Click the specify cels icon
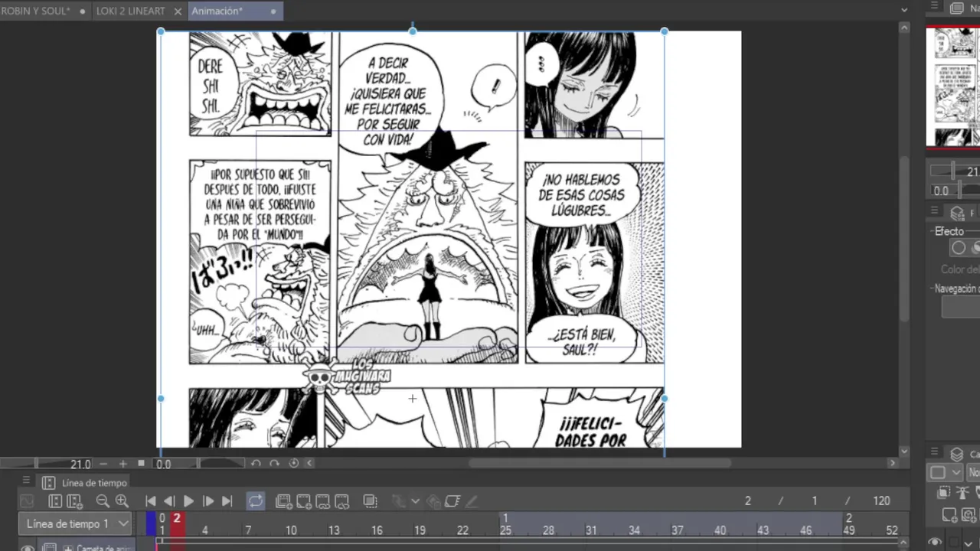 [322, 501]
